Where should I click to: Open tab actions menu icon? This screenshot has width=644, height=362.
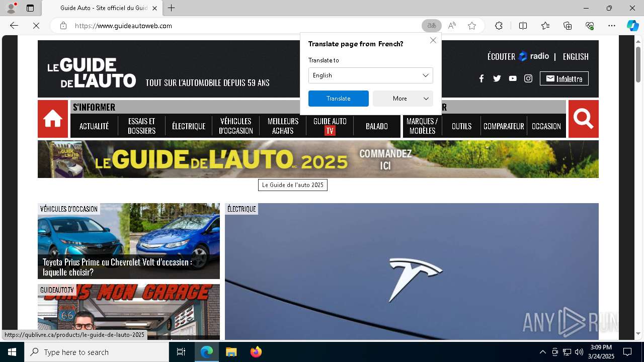pyautogui.click(x=30, y=8)
